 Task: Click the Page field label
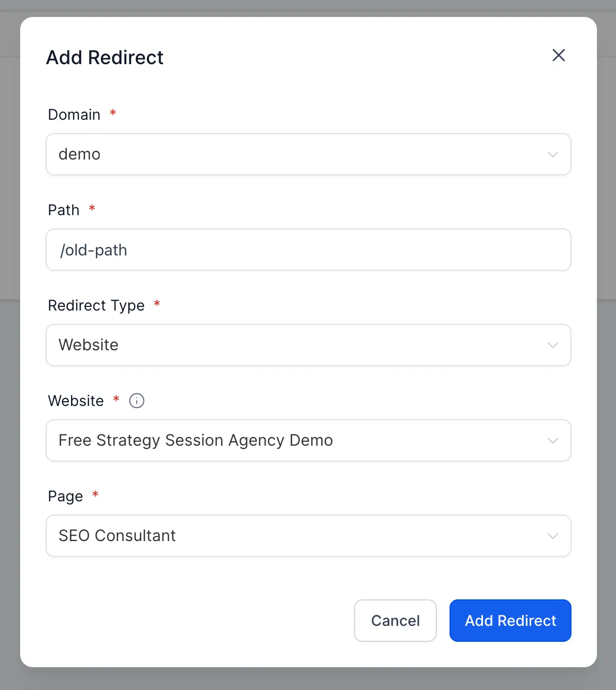[x=65, y=496]
